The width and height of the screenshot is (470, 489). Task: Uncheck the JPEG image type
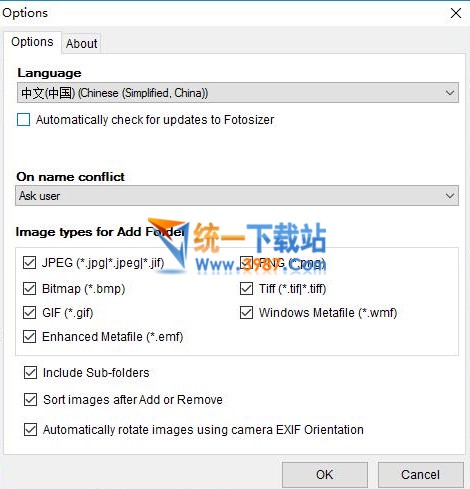pos(29,263)
